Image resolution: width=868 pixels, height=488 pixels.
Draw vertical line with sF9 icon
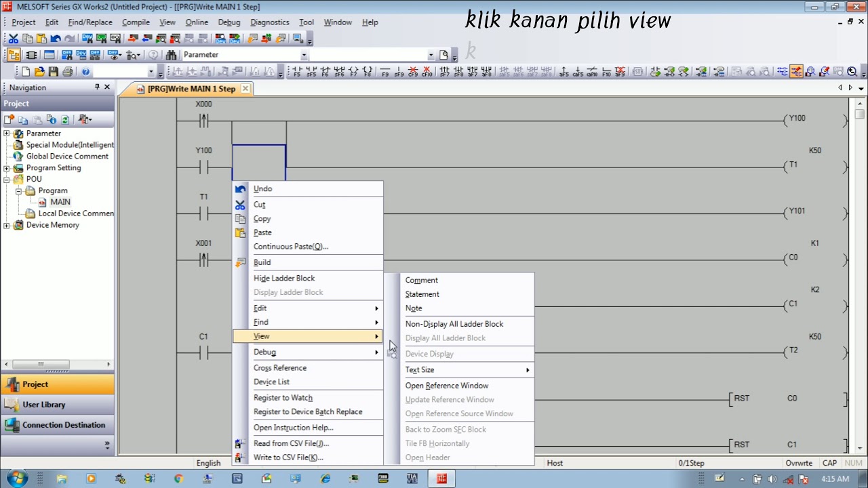[x=399, y=72]
